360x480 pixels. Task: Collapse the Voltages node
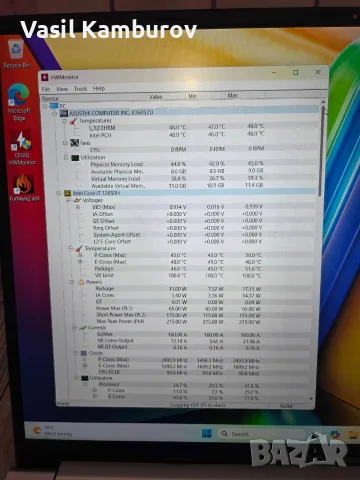tap(68, 200)
